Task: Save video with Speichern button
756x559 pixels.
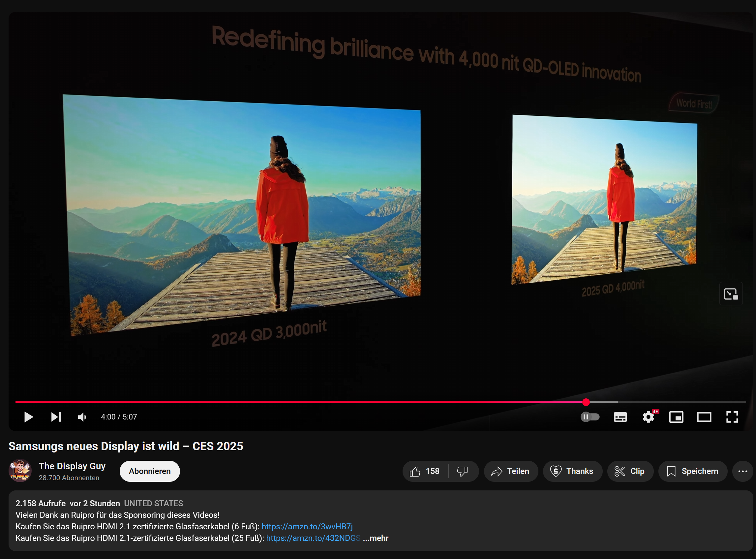Action: click(692, 471)
